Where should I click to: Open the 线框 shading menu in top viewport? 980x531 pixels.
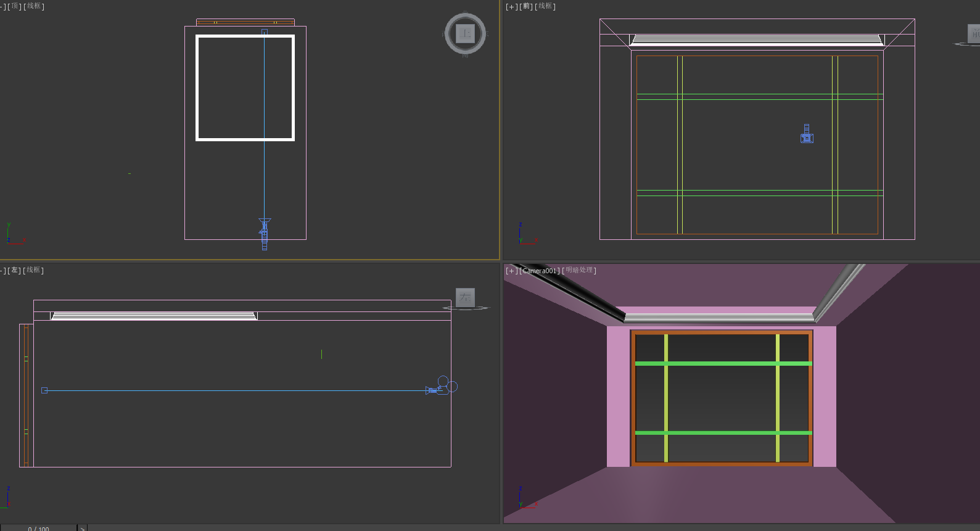point(34,6)
